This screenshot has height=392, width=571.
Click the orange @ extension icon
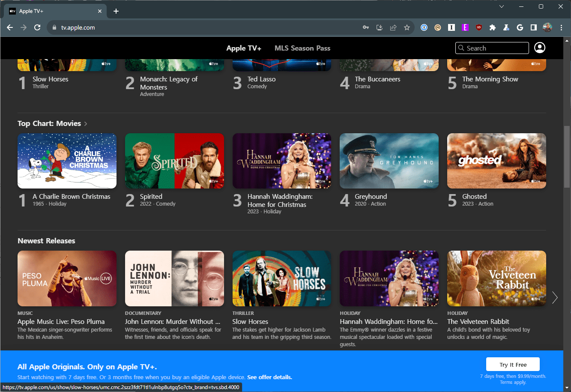tap(438, 27)
